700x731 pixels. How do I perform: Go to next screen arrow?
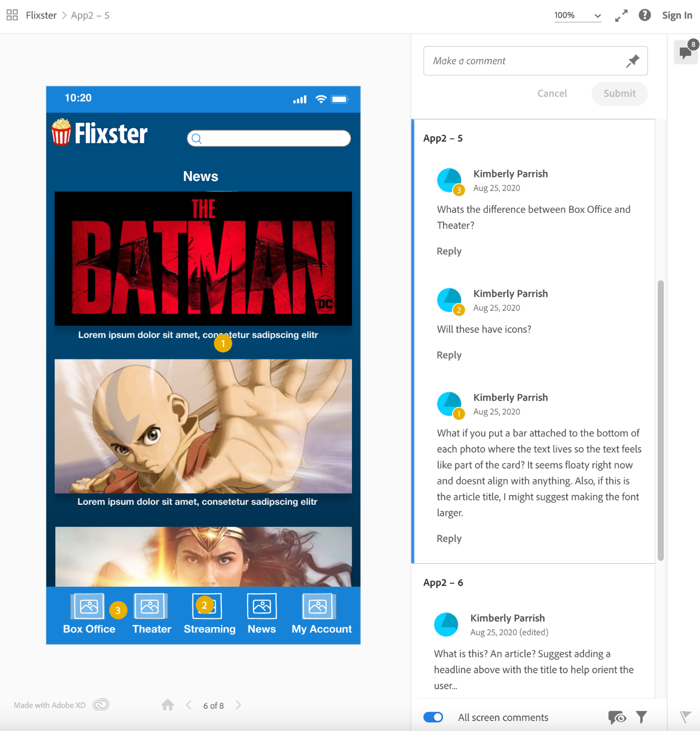coord(238,705)
